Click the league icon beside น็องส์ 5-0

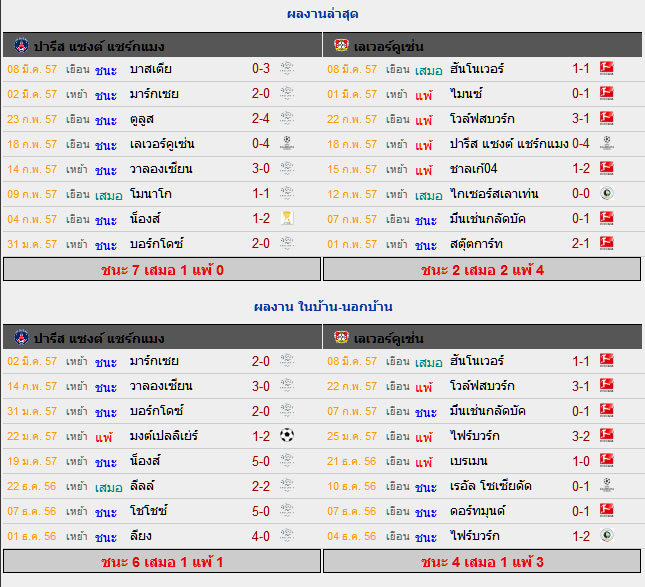pos(287,460)
